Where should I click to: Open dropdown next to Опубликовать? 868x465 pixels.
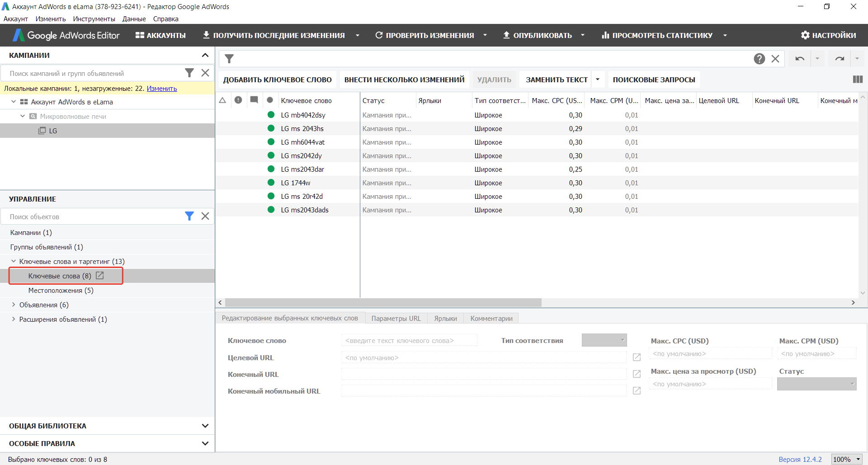coord(583,35)
